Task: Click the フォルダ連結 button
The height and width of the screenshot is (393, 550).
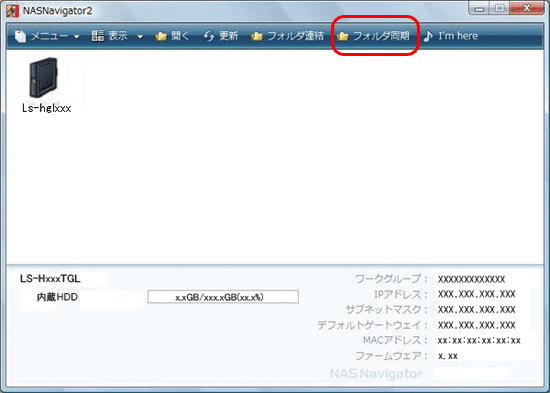Action: (x=287, y=36)
